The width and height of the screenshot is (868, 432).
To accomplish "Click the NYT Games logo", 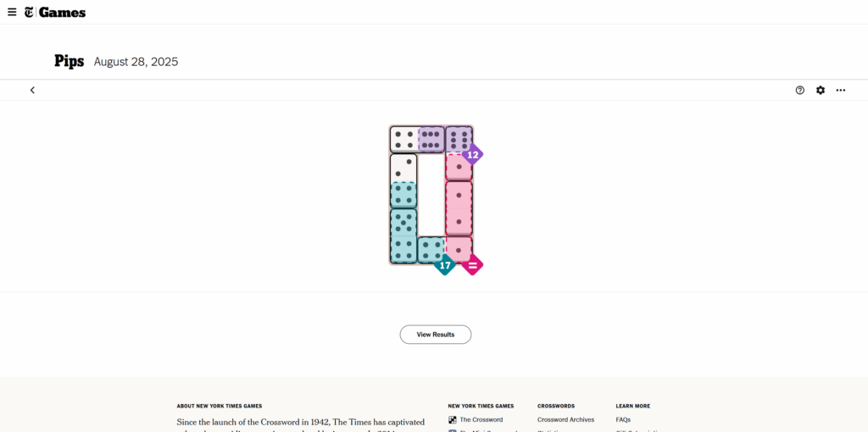I will click(x=54, y=12).
